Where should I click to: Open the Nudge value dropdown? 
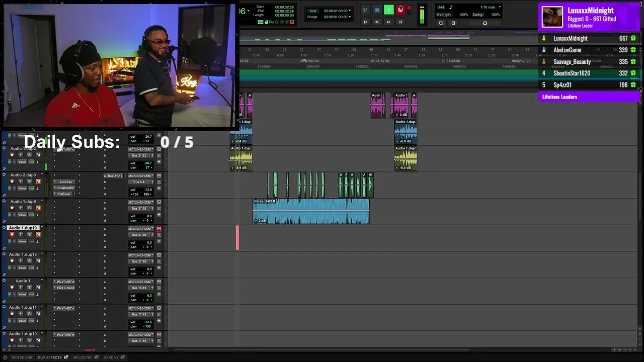point(350,17)
